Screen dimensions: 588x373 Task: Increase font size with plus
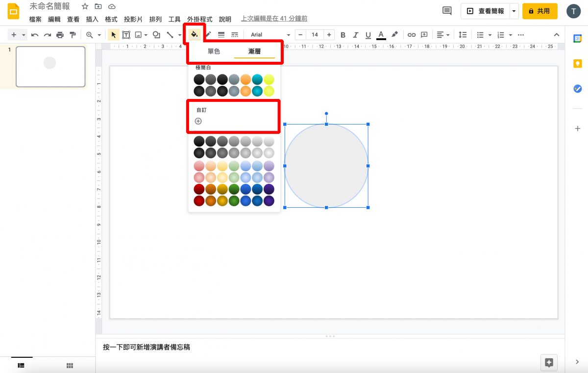[329, 35]
